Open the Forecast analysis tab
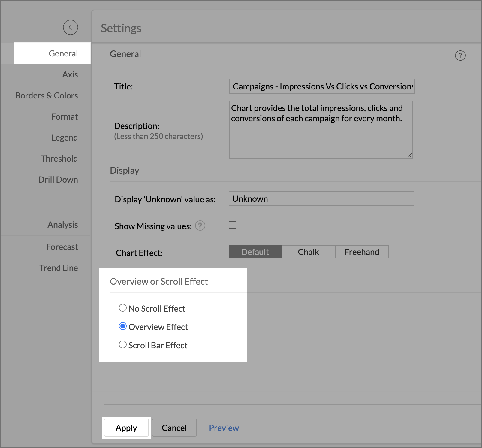 (62, 247)
